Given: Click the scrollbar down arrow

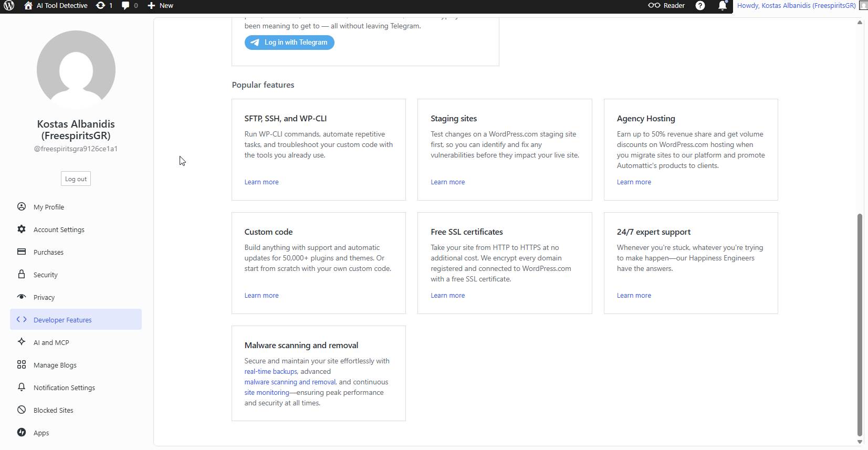Looking at the screenshot, I should pyautogui.click(x=860, y=442).
